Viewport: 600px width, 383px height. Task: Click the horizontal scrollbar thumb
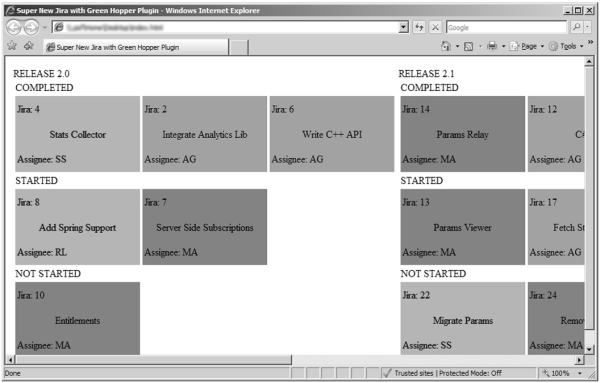[x=153, y=360]
